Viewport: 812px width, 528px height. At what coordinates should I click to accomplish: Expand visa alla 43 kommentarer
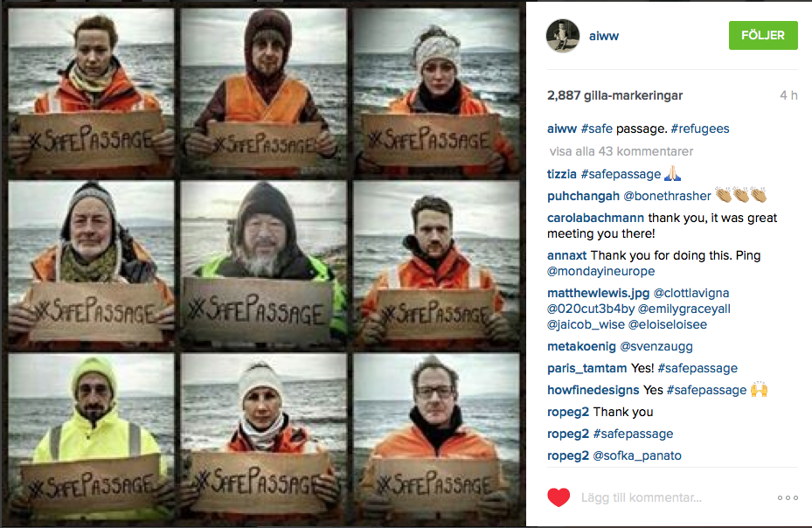(x=621, y=151)
